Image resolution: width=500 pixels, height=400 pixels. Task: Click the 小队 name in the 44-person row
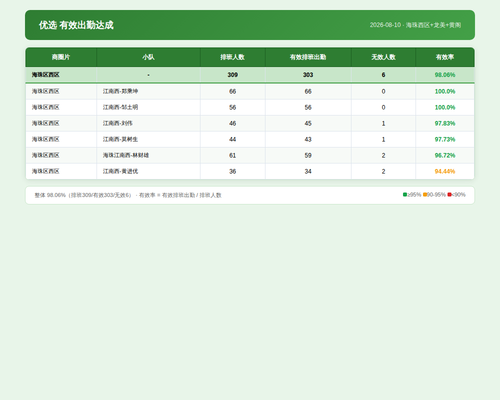120,139
